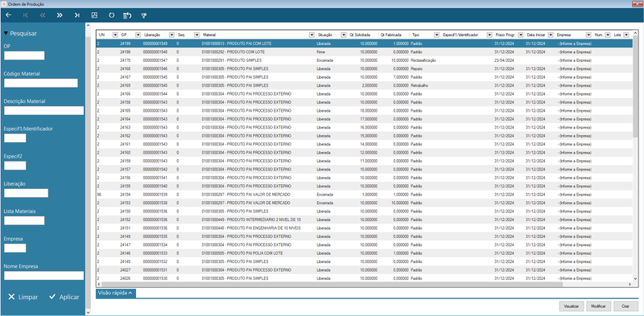This screenshot has height=316, width=644.
Task: Click the Visualizar button
Action: [572, 306]
